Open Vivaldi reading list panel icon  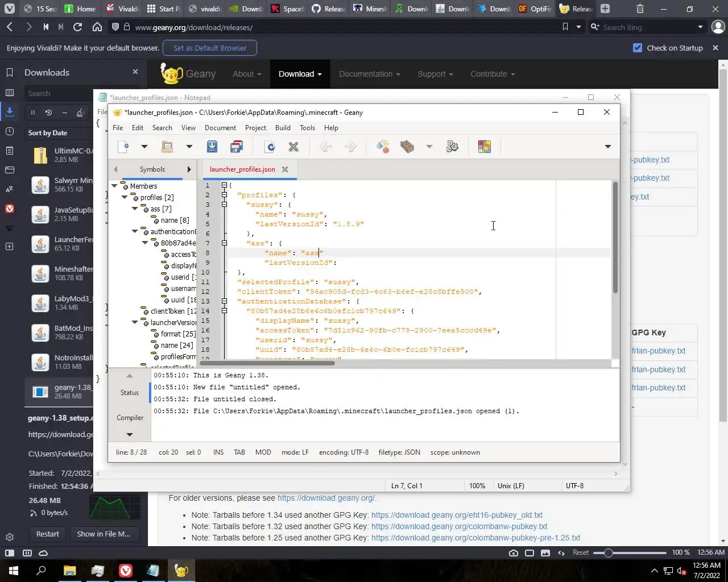tap(9, 93)
